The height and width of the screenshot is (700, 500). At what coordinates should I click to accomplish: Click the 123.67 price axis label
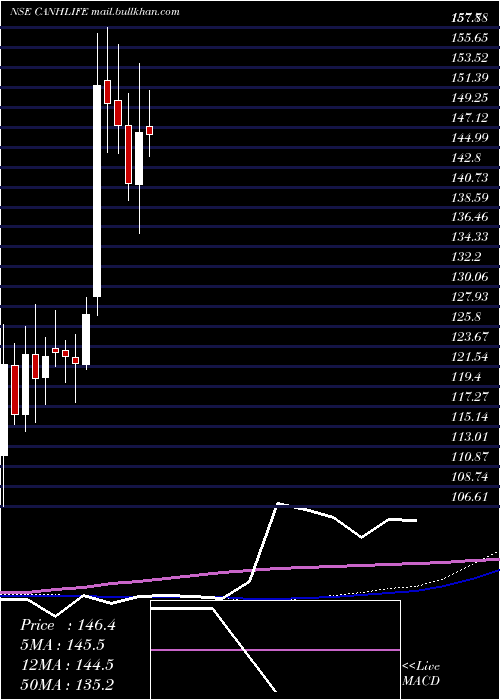coord(469,337)
